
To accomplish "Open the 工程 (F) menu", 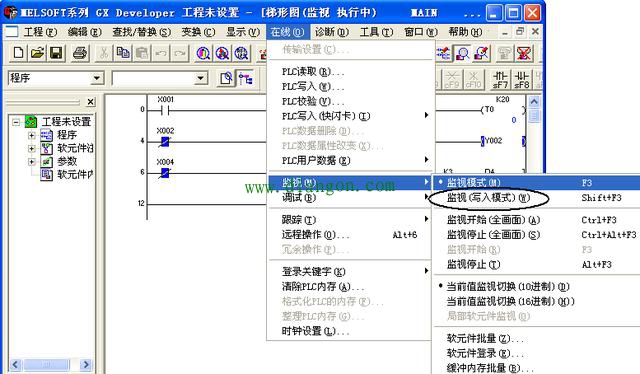I will [40, 32].
